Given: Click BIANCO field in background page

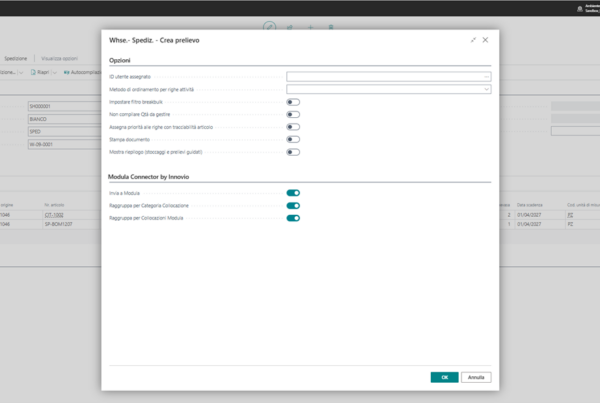Looking at the screenshot, I should click(x=64, y=119).
